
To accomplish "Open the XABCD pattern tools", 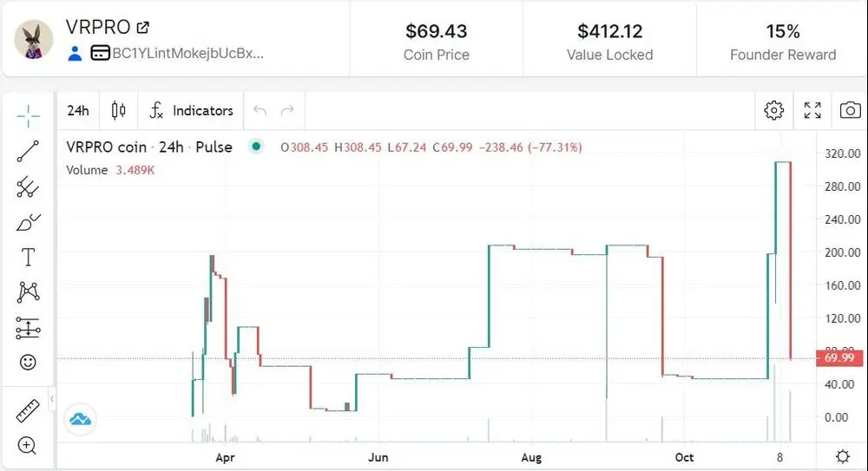I will [28, 292].
